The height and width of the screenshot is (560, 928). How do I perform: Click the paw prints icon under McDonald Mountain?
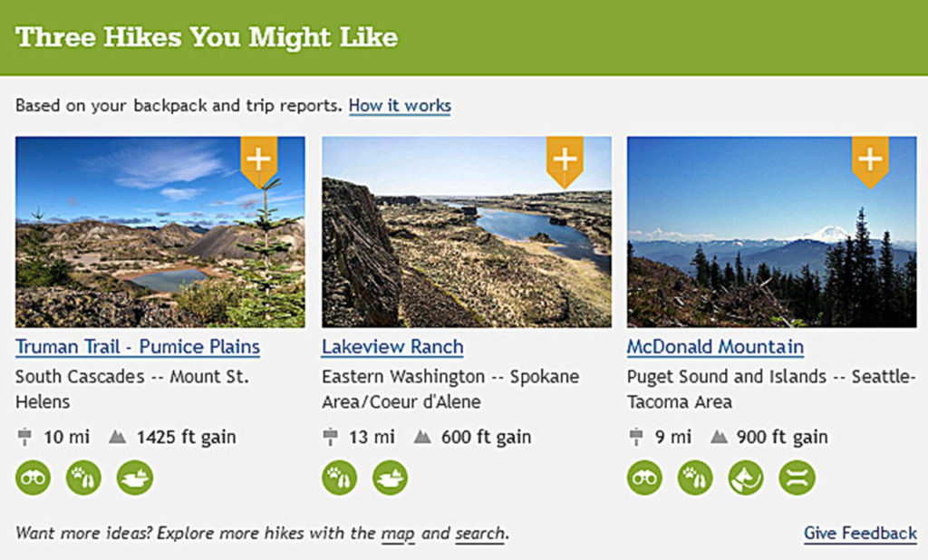[x=696, y=478]
